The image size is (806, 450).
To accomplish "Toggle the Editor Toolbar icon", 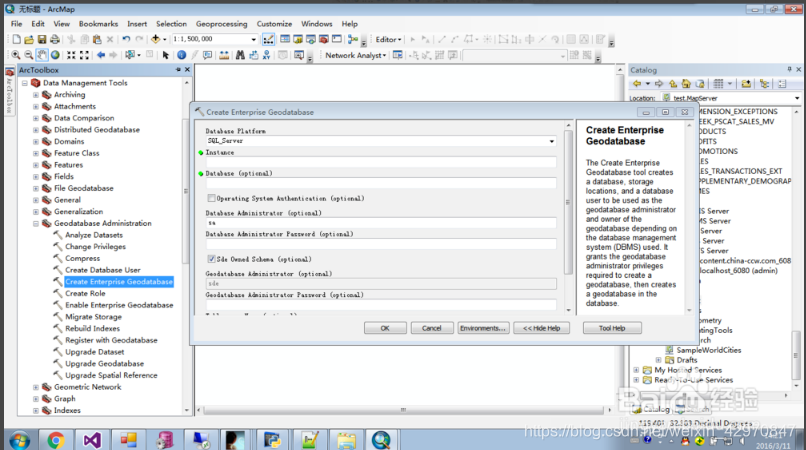I will [268, 39].
